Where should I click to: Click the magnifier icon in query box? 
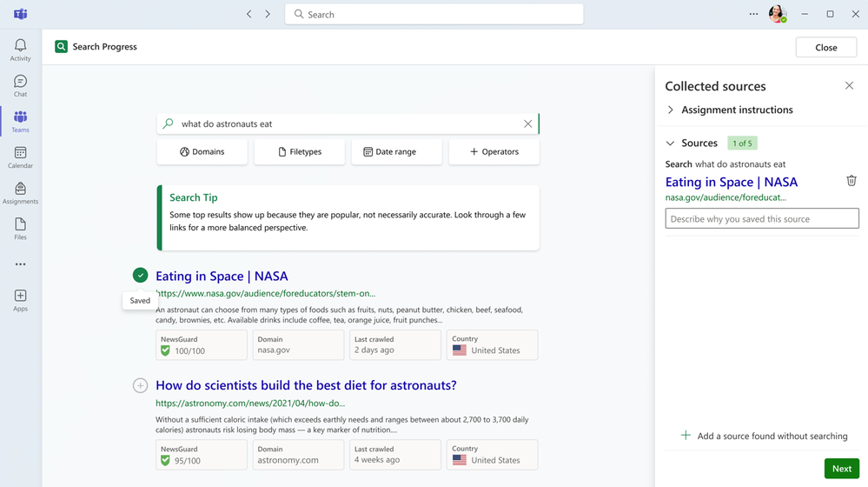169,123
